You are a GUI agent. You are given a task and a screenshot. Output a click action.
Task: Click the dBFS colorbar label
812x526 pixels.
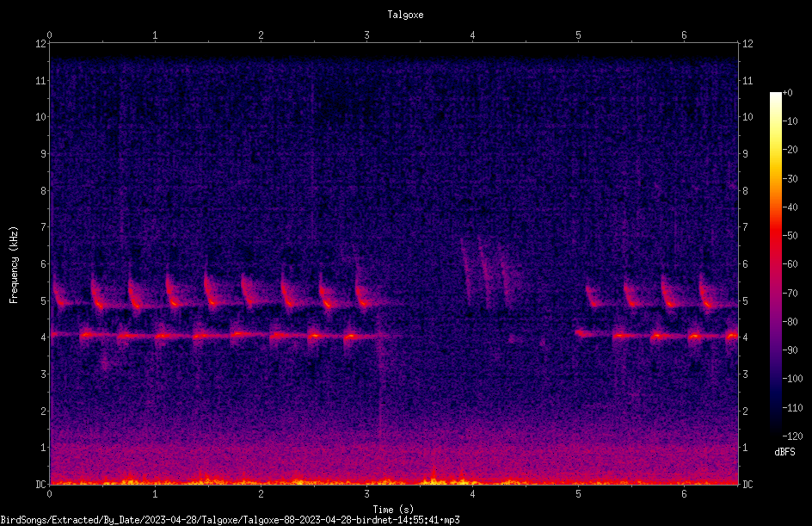coord(784,452)
